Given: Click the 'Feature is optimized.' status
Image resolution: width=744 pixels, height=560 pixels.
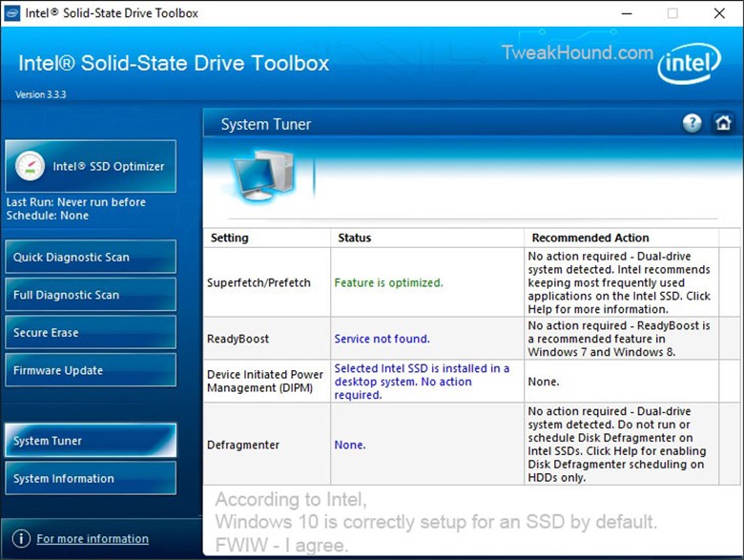Looking at the screenshot, I should pos(388,282).
